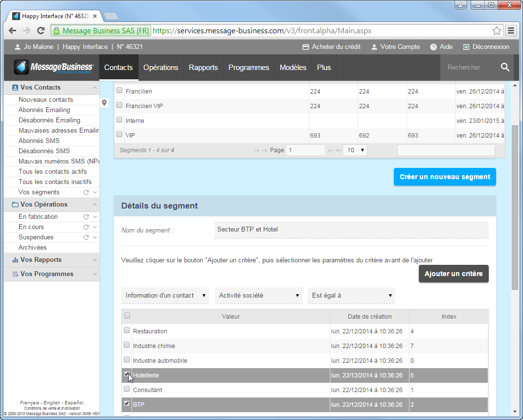The image size is (523, 420).
Task: Select the Francilien VIP segment checkbox
Action: [x=119, y=105]
